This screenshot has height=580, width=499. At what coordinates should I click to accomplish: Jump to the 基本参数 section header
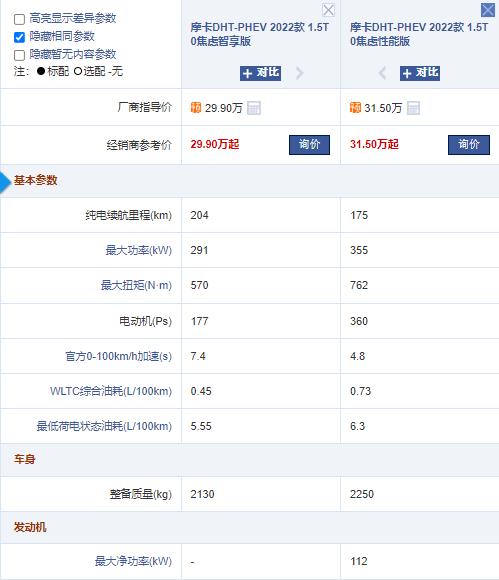click(36, 181)
